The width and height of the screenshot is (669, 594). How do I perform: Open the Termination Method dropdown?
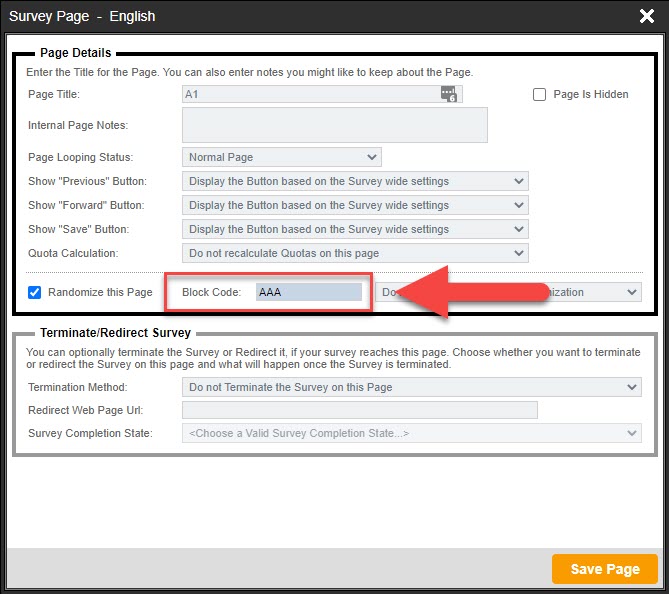412,387
